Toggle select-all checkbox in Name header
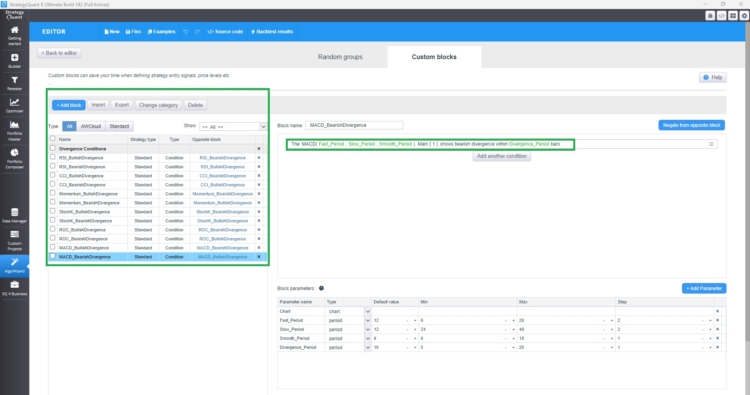This screenshot has width=750, height=395. pos(53,139)
